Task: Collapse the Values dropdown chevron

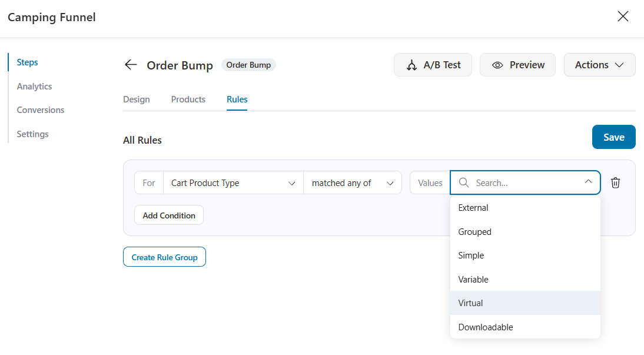Action: coord(588,181)
